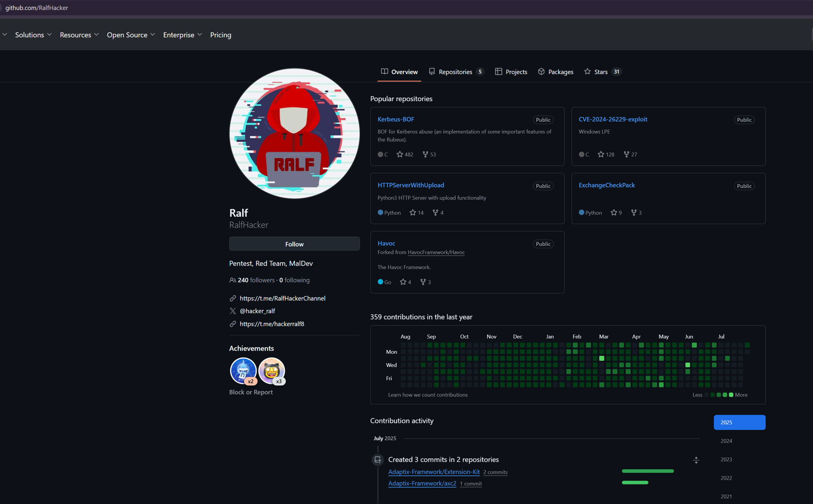Image resolution: width=813 pixels, height=504 pixels.
Task: Click the adjust icon on the July activity entry
Action: click(x=696, y=460)
